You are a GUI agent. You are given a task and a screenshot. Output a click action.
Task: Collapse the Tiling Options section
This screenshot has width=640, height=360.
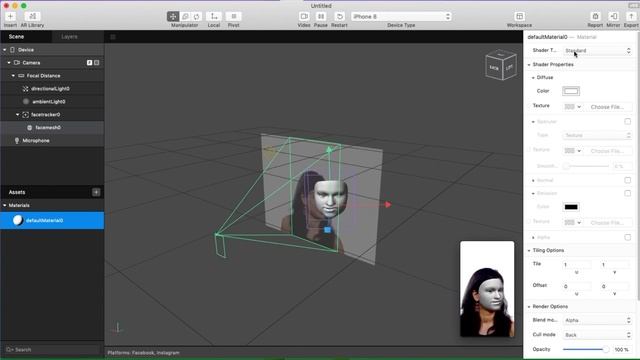529,251
